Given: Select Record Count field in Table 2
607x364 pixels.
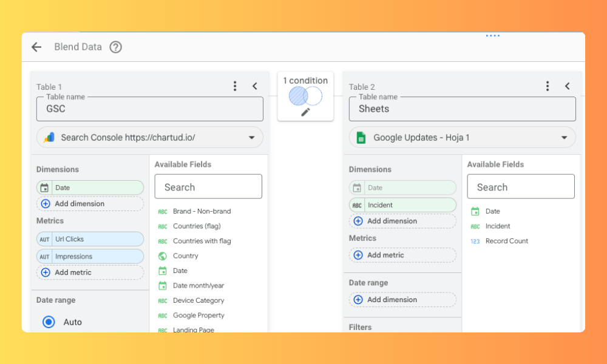Looking at the screenshot, I should click(x=506, y=241).
